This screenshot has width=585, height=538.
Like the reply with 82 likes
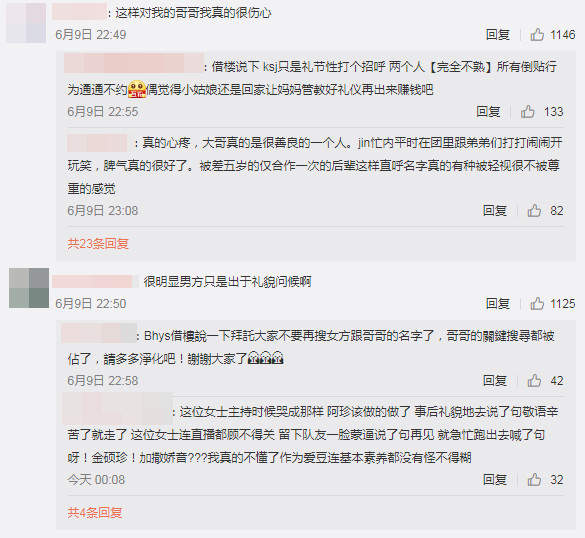[534, 211]
